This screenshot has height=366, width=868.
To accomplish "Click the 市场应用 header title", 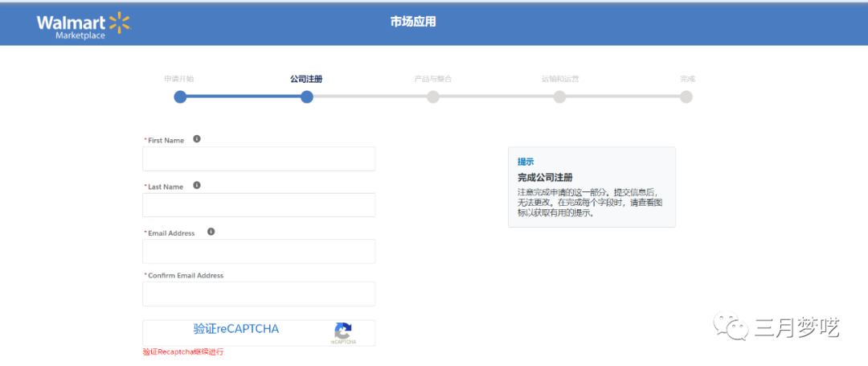I will click(x=413, y=22).
